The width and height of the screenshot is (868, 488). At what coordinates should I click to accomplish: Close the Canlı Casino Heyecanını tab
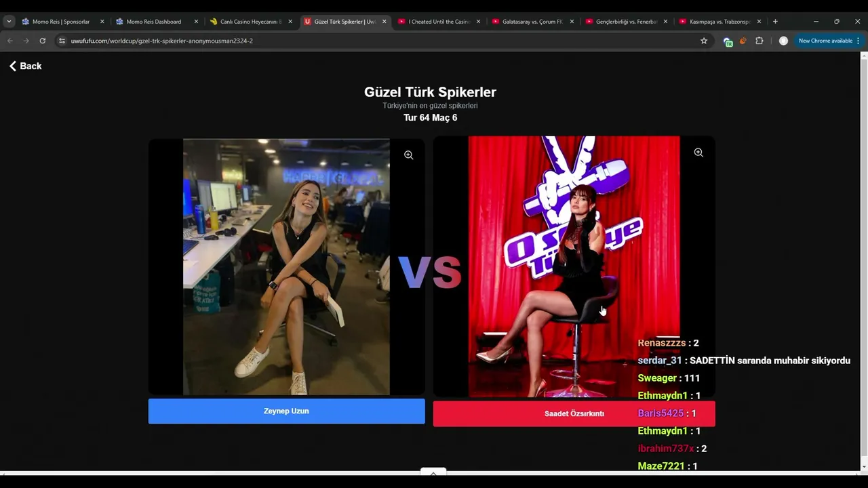pyautogui.click(x=290, y=22)
